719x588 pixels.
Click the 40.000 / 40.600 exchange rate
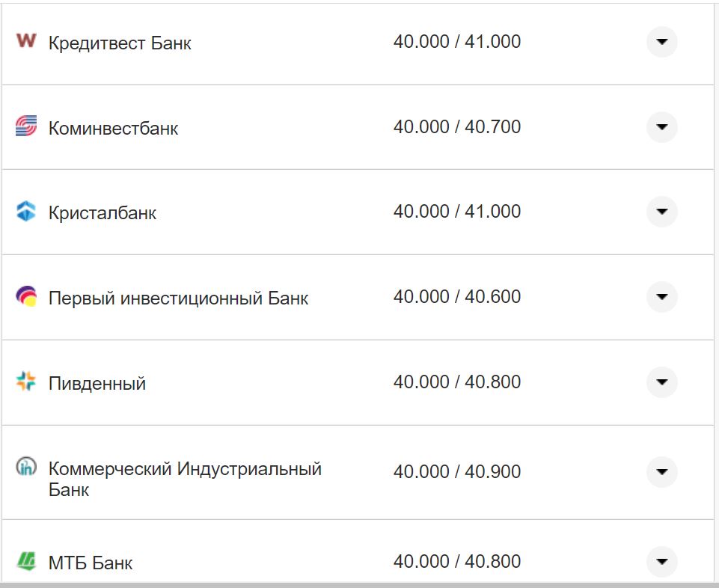coord(457,297)
